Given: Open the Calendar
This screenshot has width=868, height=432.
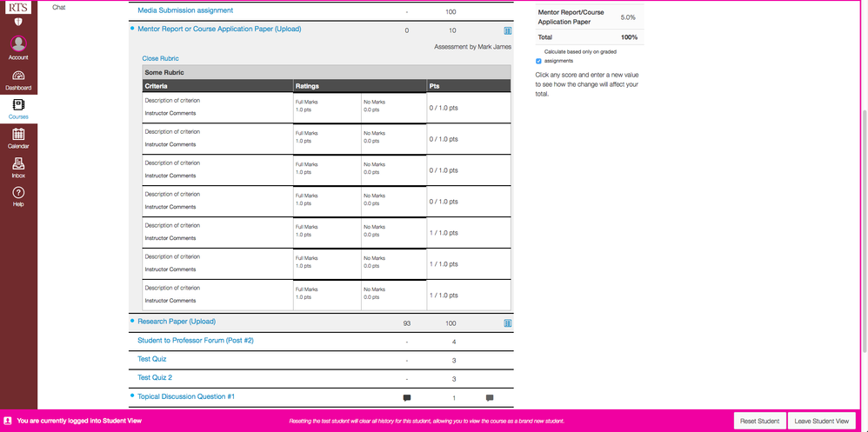Looking at the screenshot, I should click(18, 137).
